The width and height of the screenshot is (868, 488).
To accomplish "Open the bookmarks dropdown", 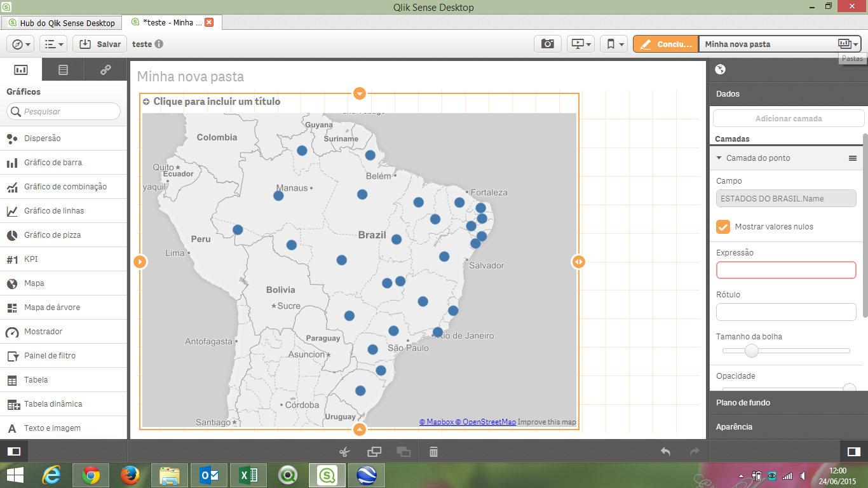I will point(614,44).
